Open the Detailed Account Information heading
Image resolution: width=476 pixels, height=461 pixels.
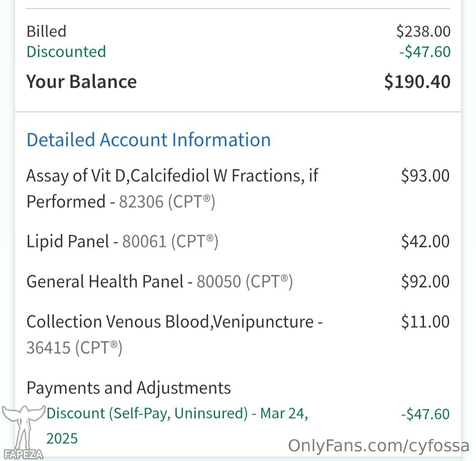[x=149, y=140]
